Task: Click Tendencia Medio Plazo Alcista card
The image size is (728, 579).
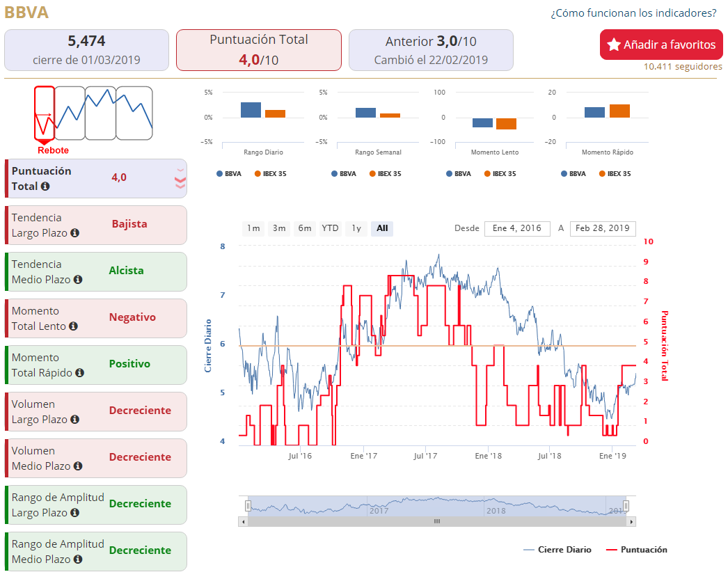Action: (x=96, y=271)
